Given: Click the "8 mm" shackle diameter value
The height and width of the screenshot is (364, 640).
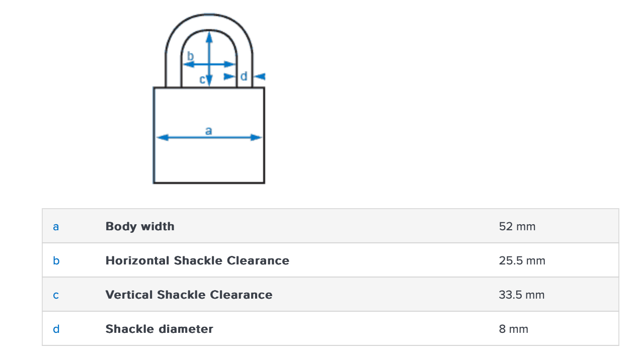Looking at the screenshot, I should [x=513, y=329].
